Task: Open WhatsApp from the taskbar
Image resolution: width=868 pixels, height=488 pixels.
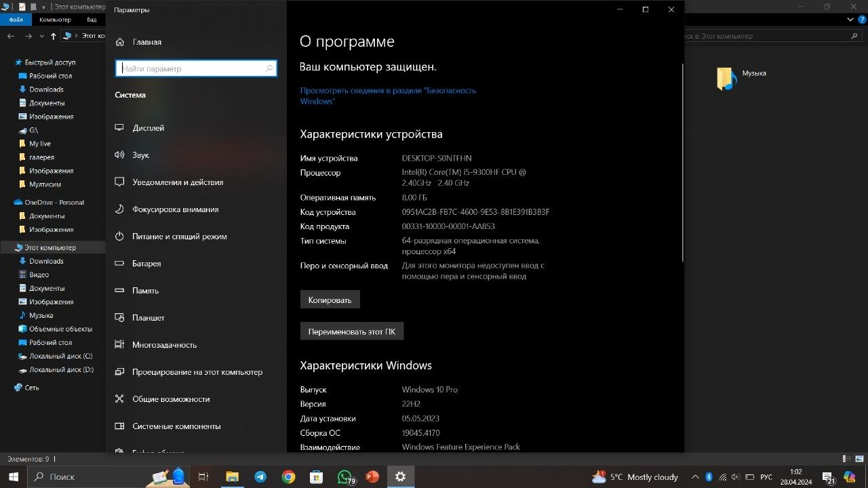Action: 345,477
